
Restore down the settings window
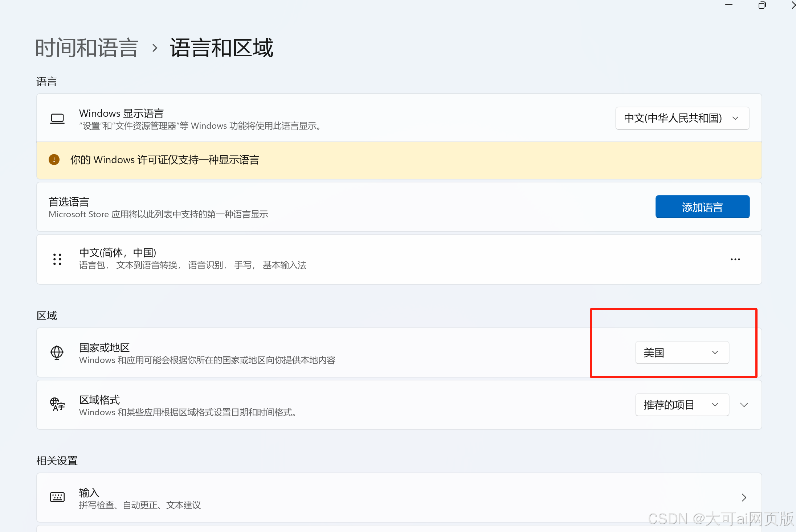coord(762,5)
